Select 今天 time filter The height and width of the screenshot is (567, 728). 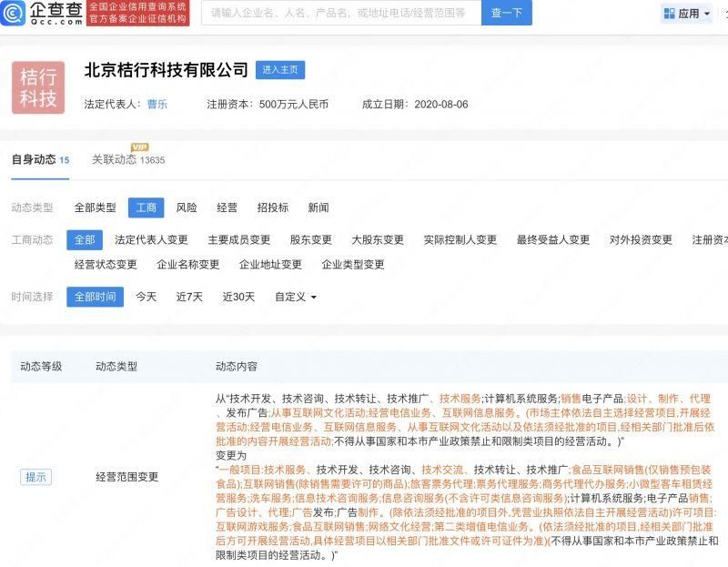coord(146,297)
